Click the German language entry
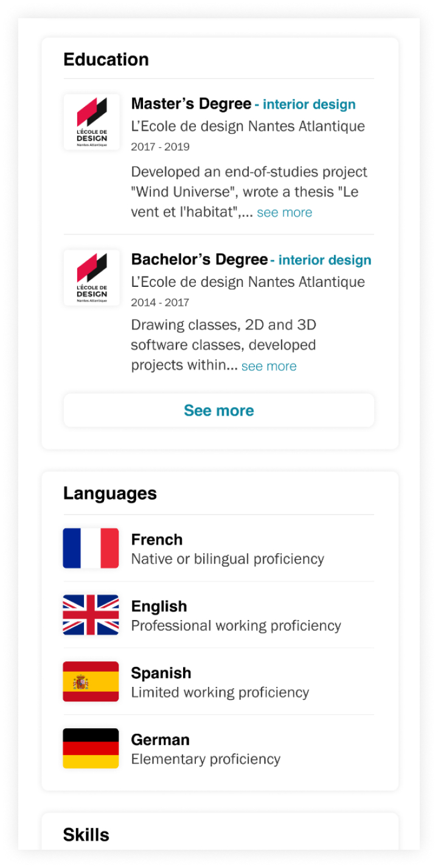This screenshot has height=868, width=438. click(161, 740)
